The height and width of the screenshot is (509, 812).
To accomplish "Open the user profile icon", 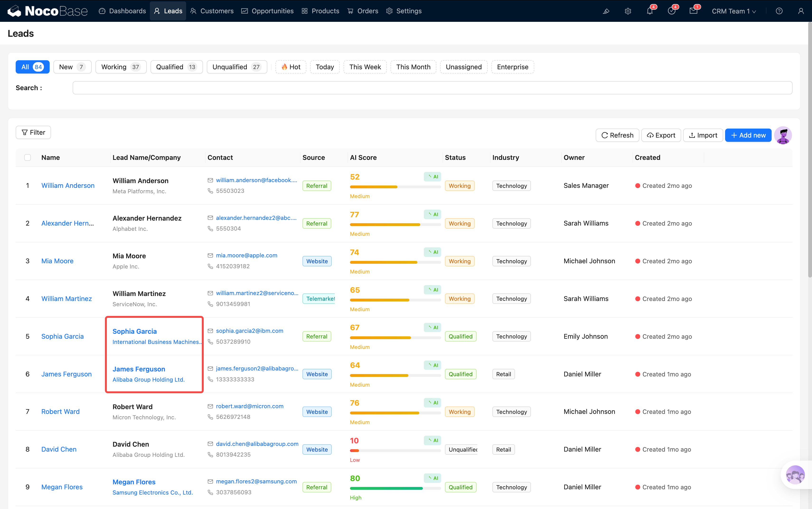I will [801, 11].
